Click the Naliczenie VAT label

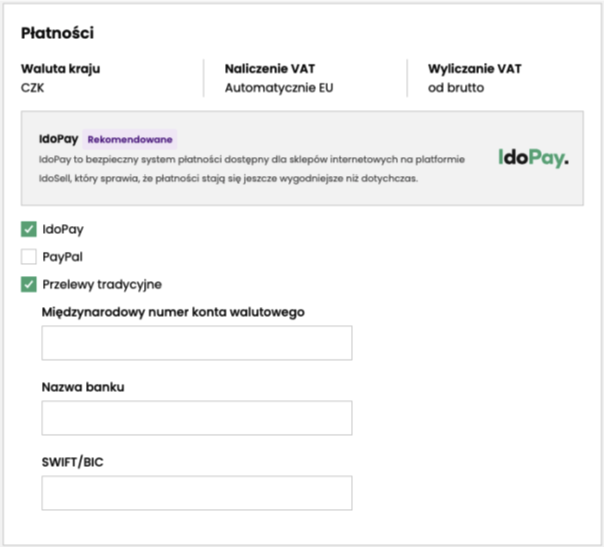coord(270,69)
